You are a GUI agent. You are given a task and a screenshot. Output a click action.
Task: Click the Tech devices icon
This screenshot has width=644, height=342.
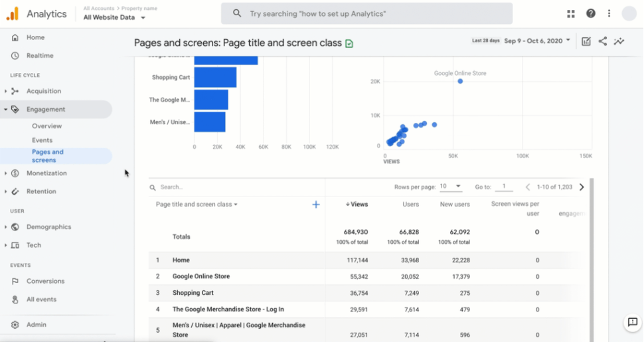(x=15, y=245)
